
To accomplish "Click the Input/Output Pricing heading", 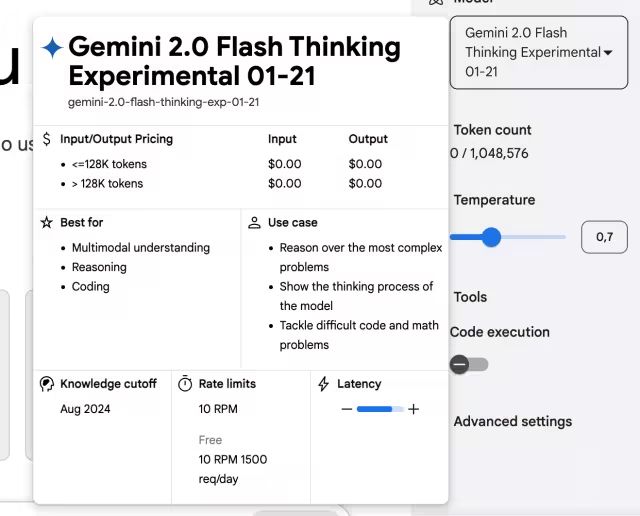I will (116, 139).
